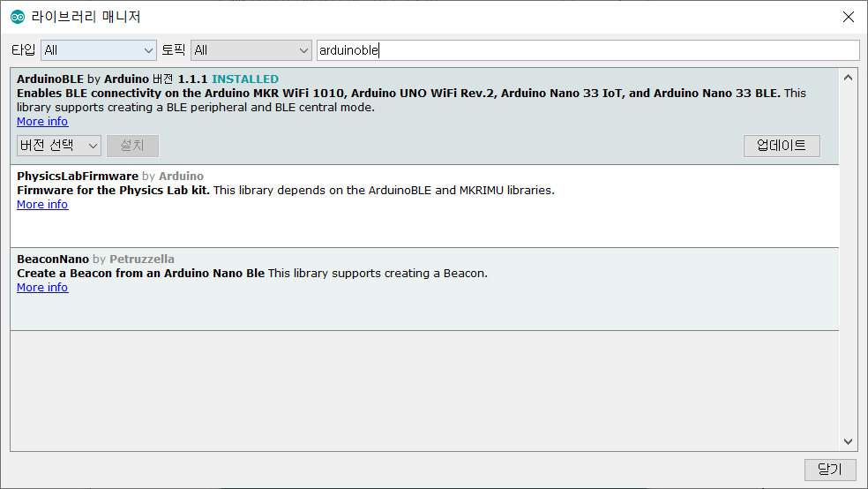868x489 pixels.
Task: Click the 닫기 (Close) button
Action: point(830,470)
